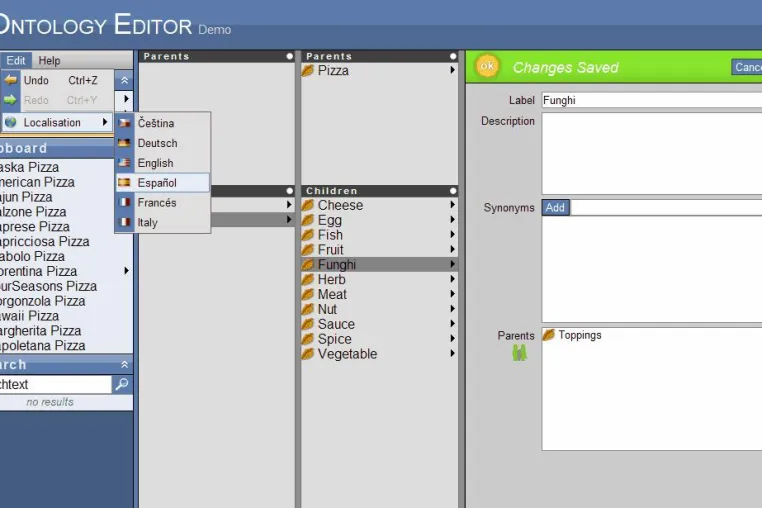Select the English flag icon
This screenshot has width=762, height=508.
click(x=125, y=163)
